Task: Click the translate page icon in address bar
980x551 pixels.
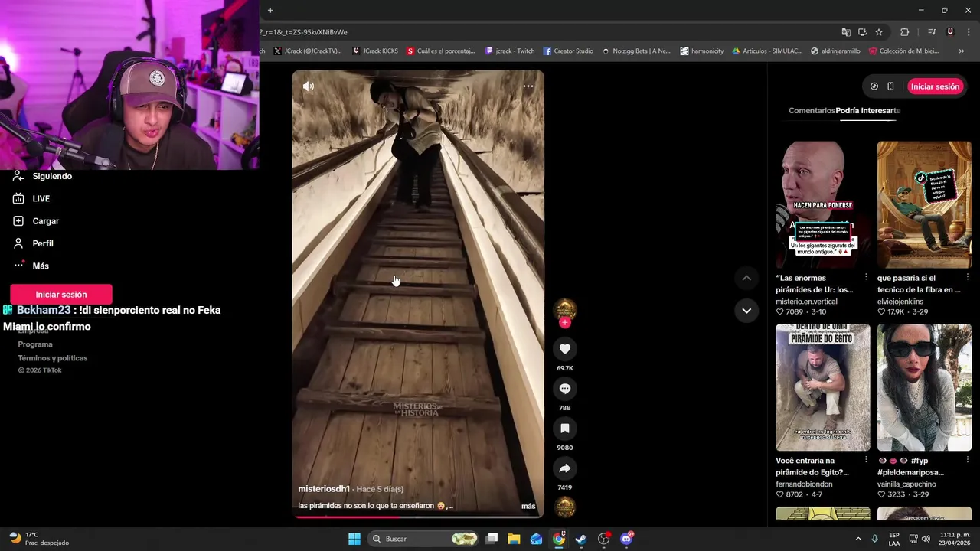Action: tap(845, 32)
